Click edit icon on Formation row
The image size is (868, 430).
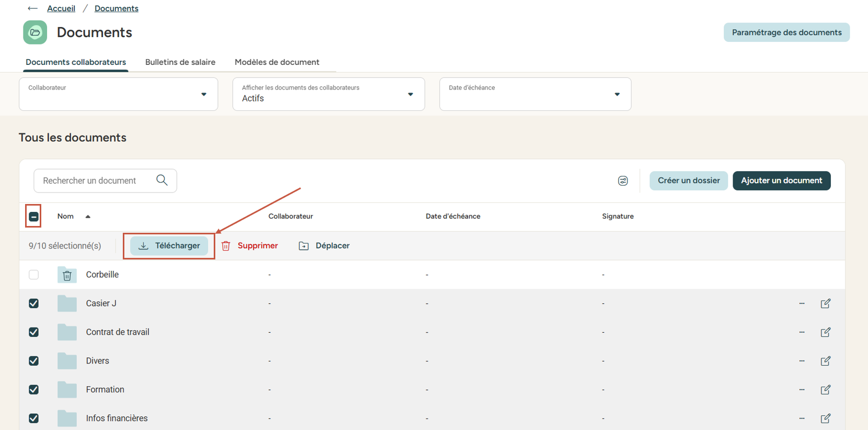[x=825, y=390]
